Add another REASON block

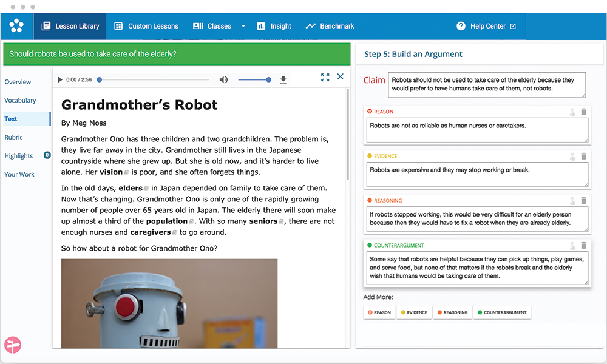pos(379,312)
